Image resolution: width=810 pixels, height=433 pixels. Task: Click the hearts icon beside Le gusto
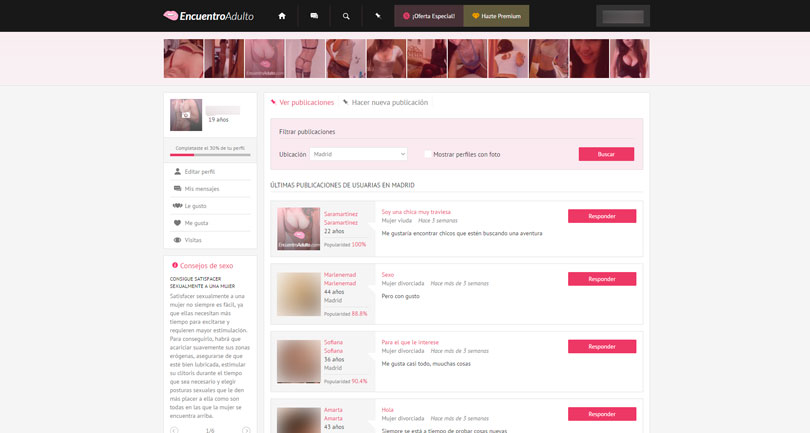pos(177,206)
